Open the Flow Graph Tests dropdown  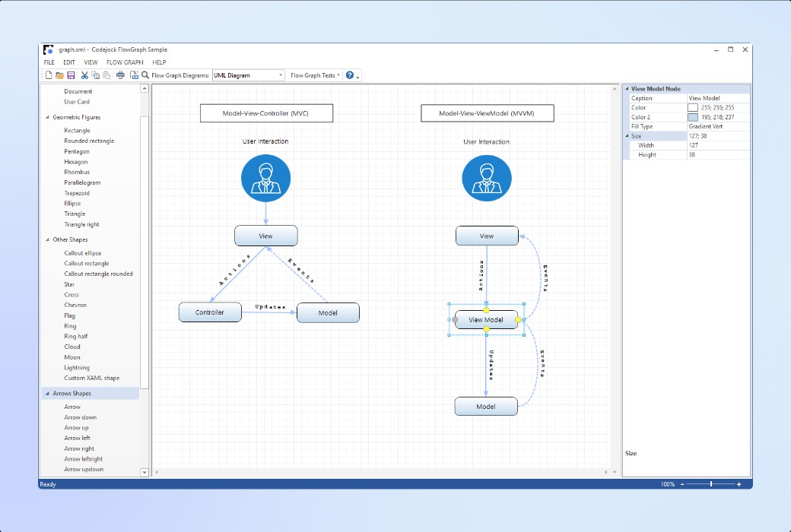click(x=315, y=75)
